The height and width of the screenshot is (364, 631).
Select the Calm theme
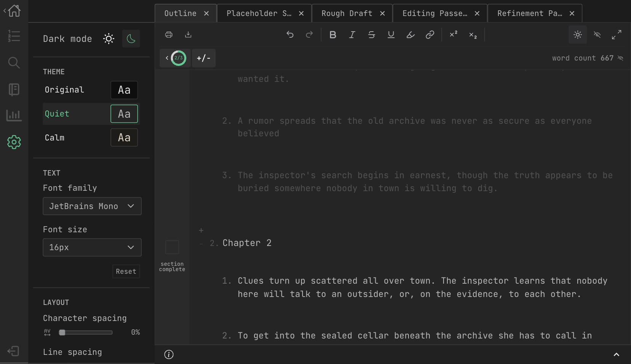click(91, 137)
